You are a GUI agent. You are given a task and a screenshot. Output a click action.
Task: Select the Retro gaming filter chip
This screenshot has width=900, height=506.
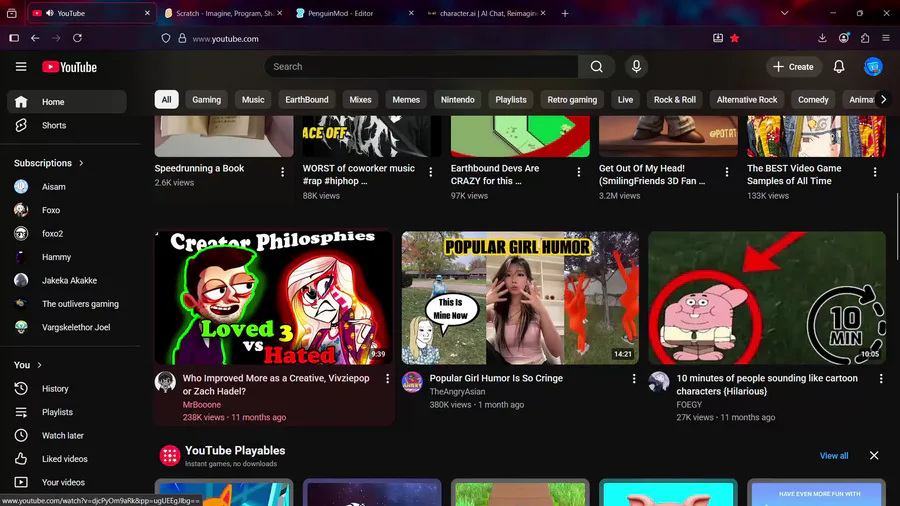[572, 99]
